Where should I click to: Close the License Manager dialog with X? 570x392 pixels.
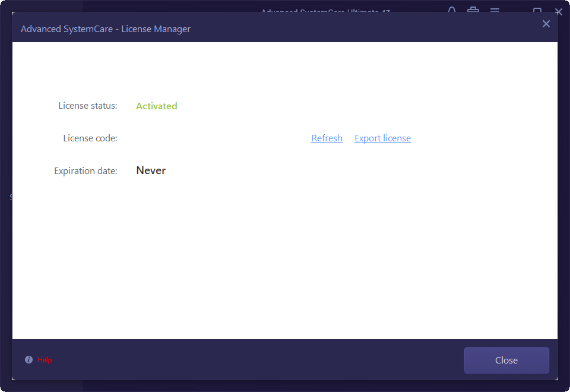(x=546, y=24)
